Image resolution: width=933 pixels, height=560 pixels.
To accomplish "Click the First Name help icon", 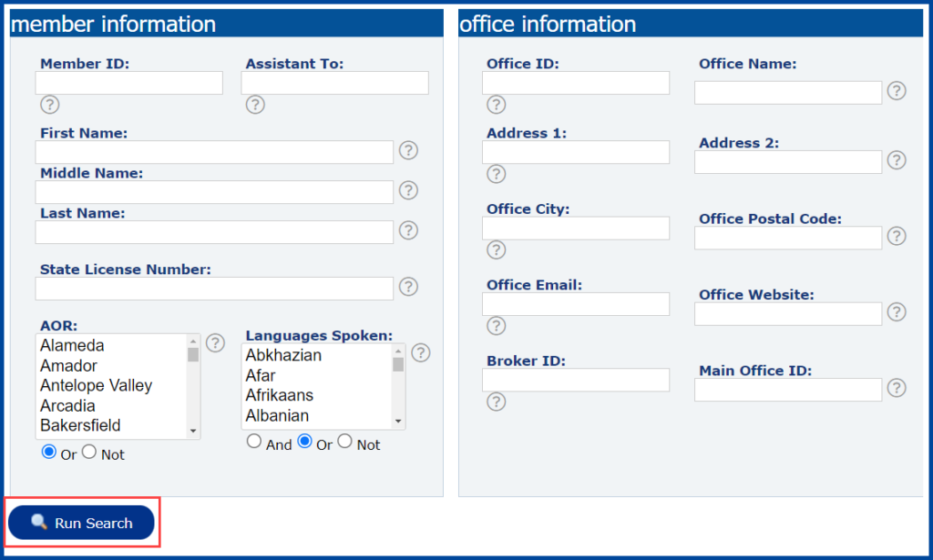I will pos(408,151).
